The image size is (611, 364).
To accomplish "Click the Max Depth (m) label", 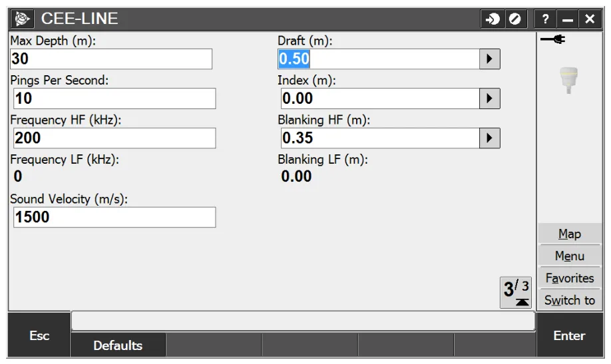I will [x=53, y=41].
